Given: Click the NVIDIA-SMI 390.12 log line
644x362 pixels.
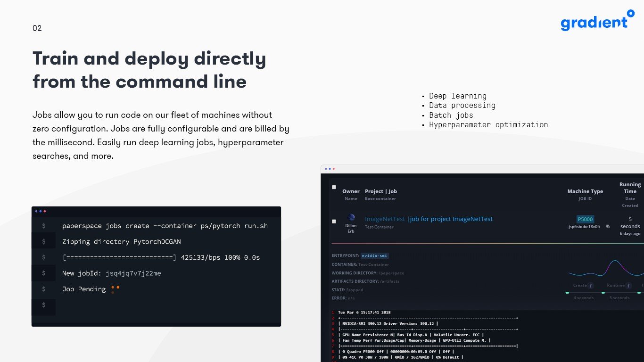Looking at the screenshot, I should [388, 323].
